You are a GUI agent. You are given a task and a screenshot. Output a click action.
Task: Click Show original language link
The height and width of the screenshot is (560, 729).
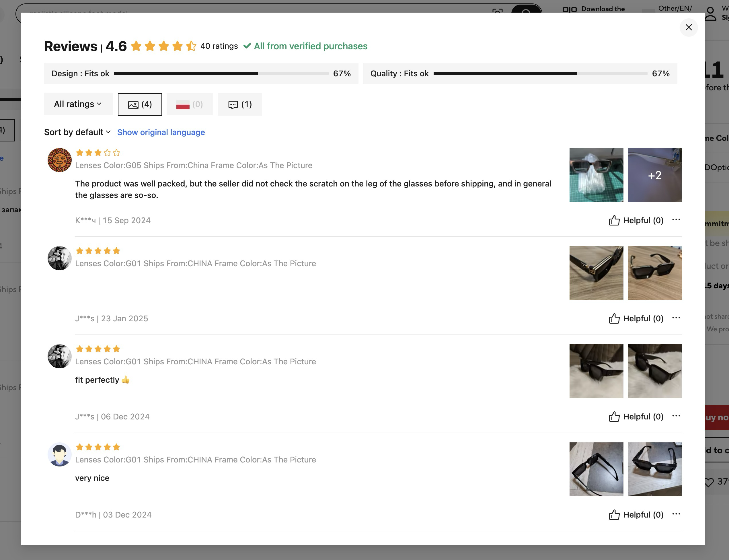click(161, 132)
